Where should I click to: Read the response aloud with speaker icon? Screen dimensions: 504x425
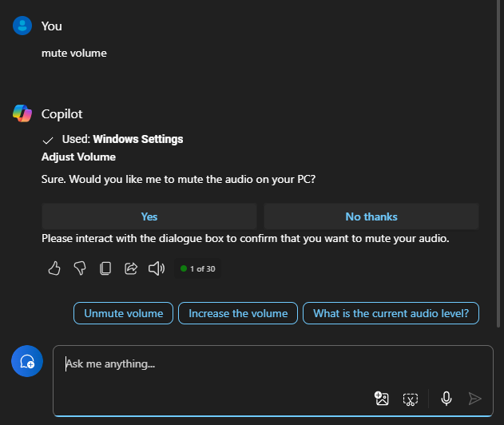157,268
